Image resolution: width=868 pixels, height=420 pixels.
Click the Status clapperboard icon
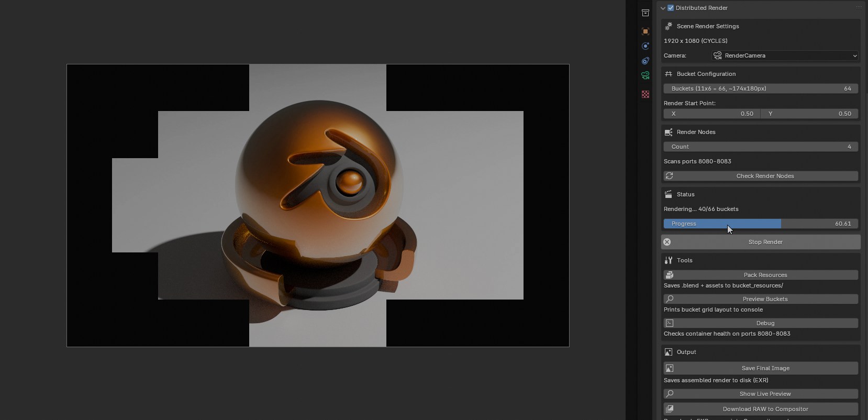[x=669, y=194]
